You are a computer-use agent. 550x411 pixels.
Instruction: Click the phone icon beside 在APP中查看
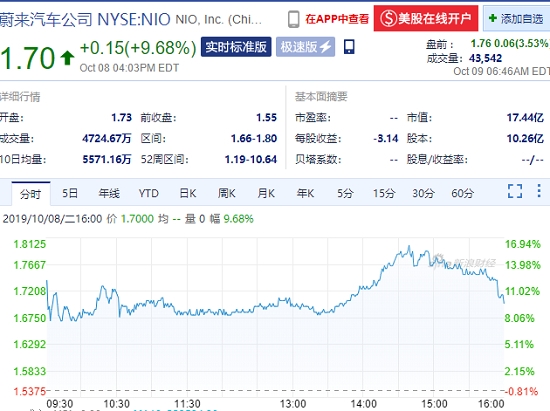tap(293, 19)
